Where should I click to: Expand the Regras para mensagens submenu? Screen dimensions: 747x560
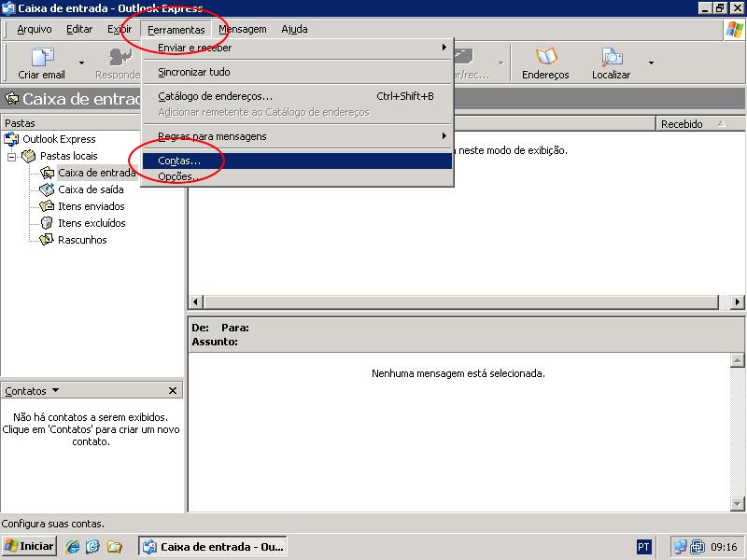(297, 136)
